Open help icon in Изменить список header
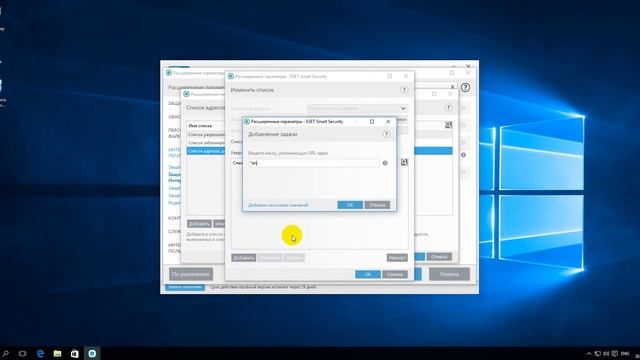The height and width of the screenshot is (360, 640). (x=404, y=90)
